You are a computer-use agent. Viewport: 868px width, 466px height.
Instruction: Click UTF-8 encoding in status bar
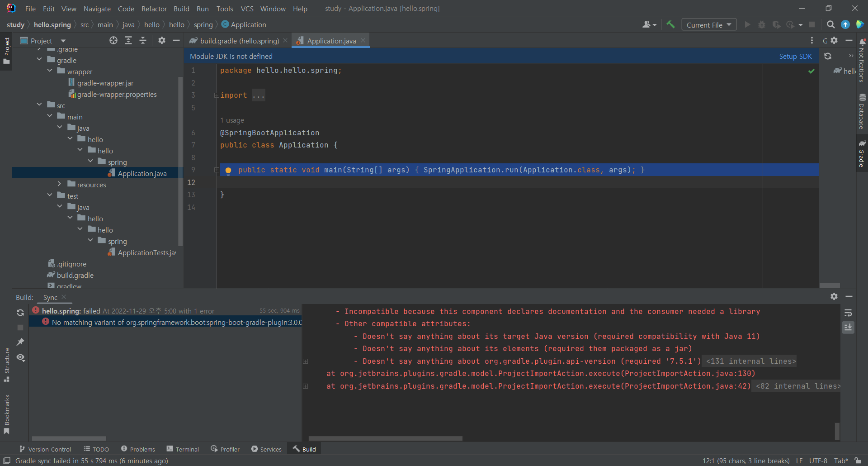[x=818, y=461]
